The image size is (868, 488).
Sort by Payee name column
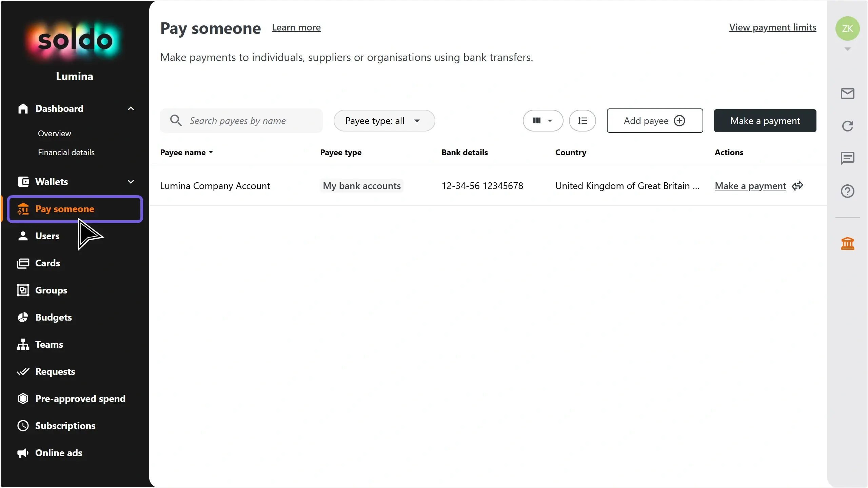tap(186, 152)
